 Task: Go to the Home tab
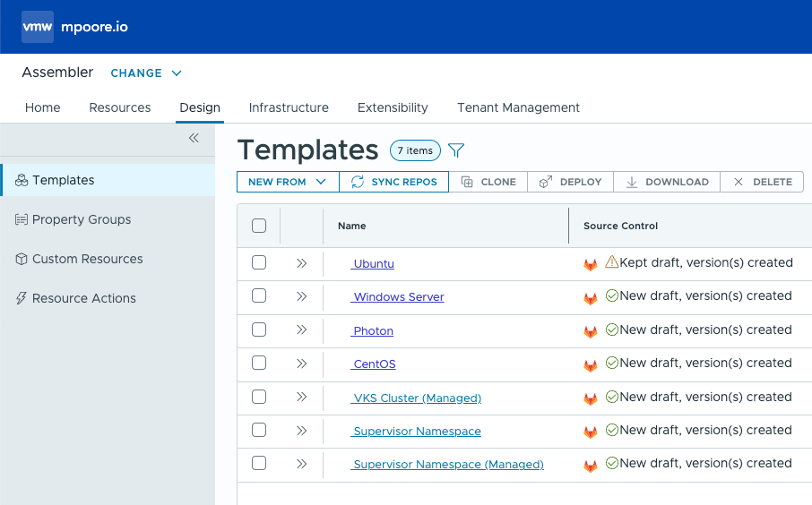tap(42, 107)
